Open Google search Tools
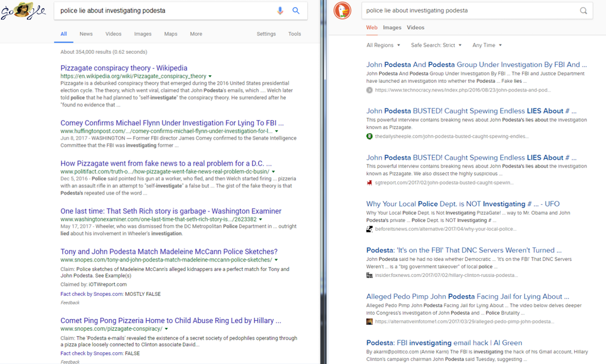Screen dimensions: 606x364 [295, 34]
